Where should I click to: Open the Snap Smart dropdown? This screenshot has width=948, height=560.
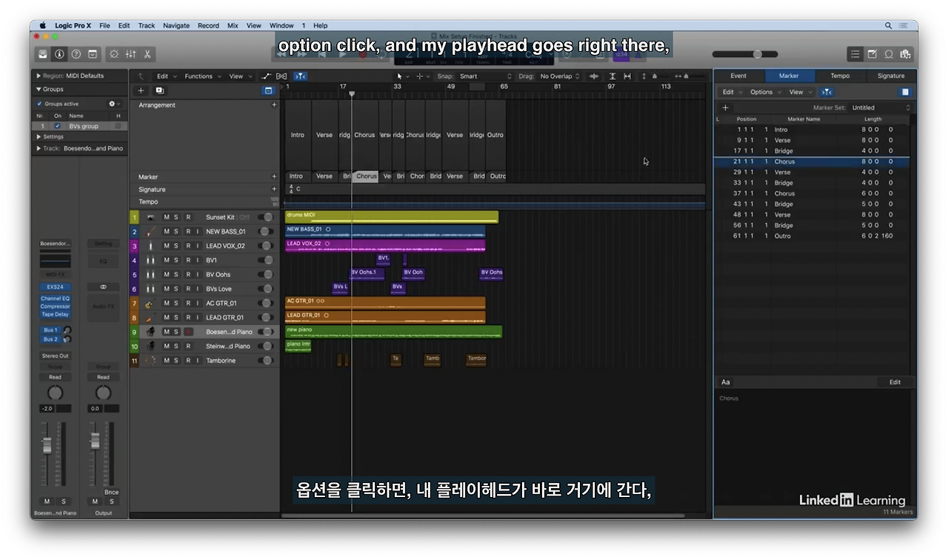(485, 76)
